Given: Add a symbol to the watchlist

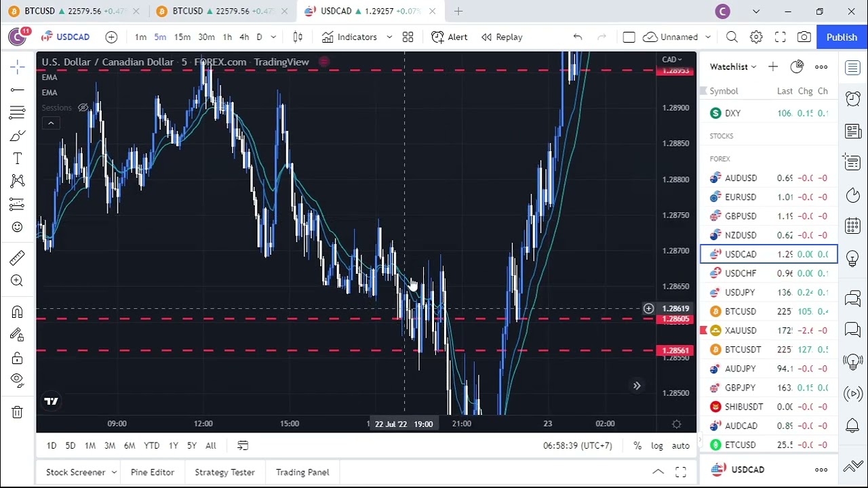Looking at the screenshot, I should [x=773, y=66].
